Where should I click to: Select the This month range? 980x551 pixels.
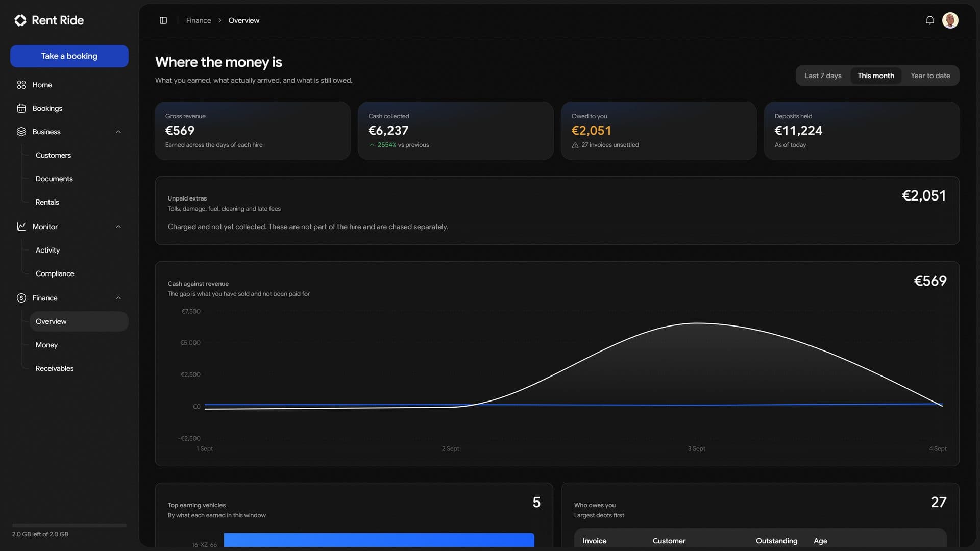pos(876,76)
